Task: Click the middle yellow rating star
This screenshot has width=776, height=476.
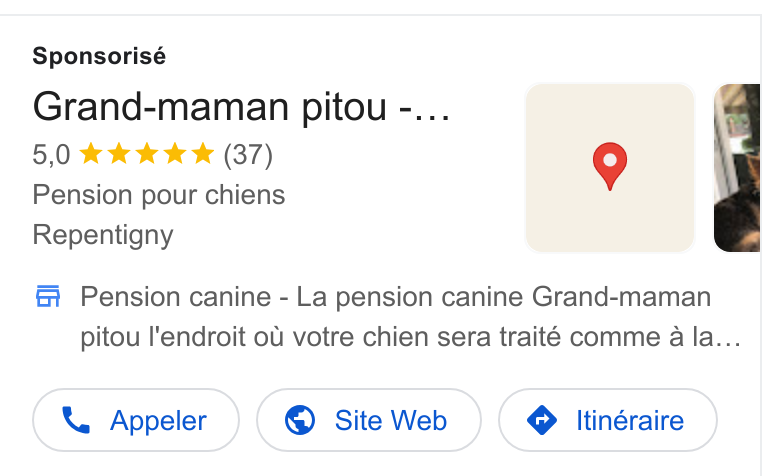Action: (147, 153)
